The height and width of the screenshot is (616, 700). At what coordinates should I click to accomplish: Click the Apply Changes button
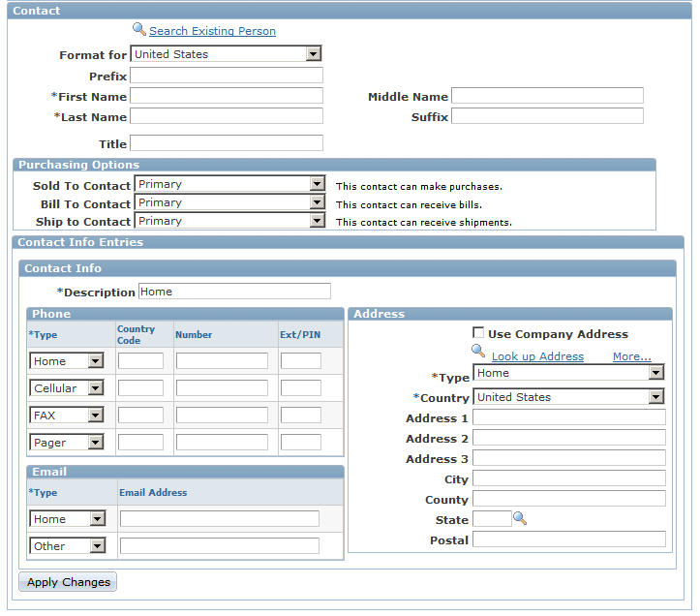[68, 582]
